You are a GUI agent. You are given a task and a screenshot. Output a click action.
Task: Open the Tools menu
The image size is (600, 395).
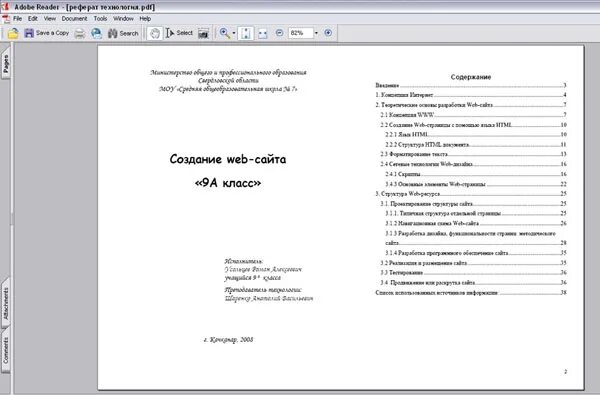click(100, 18)
